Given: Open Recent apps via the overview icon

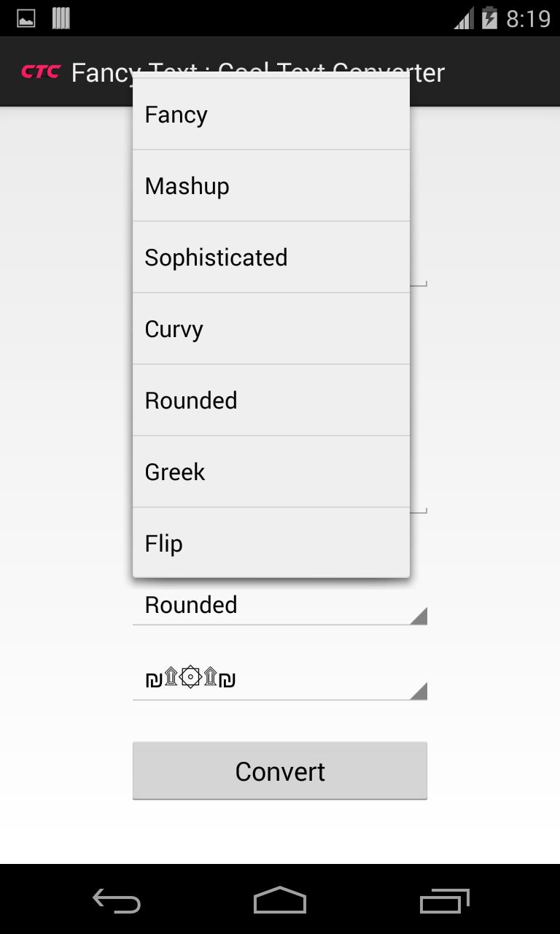Looking at the screenshot, I should pos(443,901).
